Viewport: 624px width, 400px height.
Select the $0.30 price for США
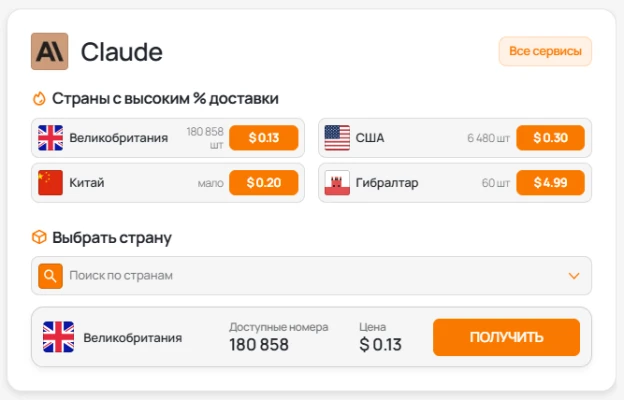point(550,137)
